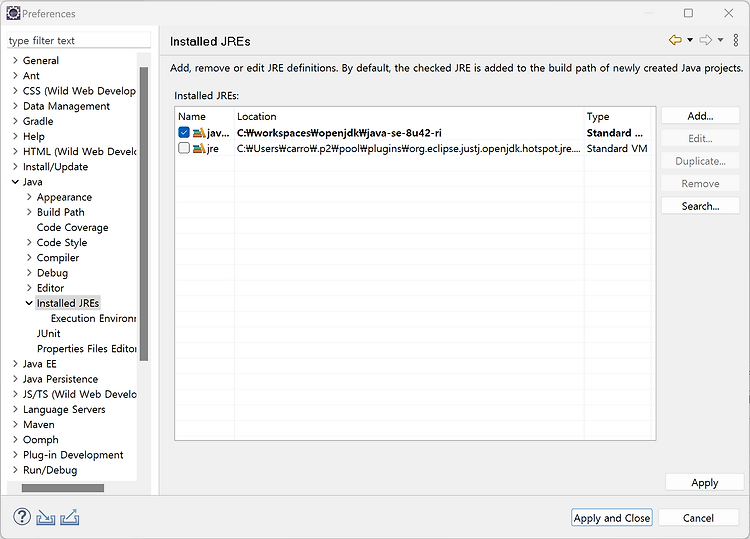Click the Add... button
The width and height of the screenshot is (750, 539).
pos(700,116)
